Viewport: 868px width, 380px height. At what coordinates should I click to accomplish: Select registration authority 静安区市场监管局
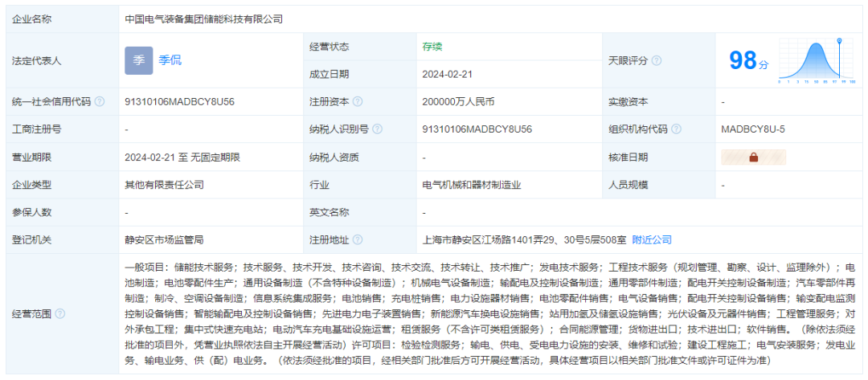pyautogui.click(x=165, y=240)
